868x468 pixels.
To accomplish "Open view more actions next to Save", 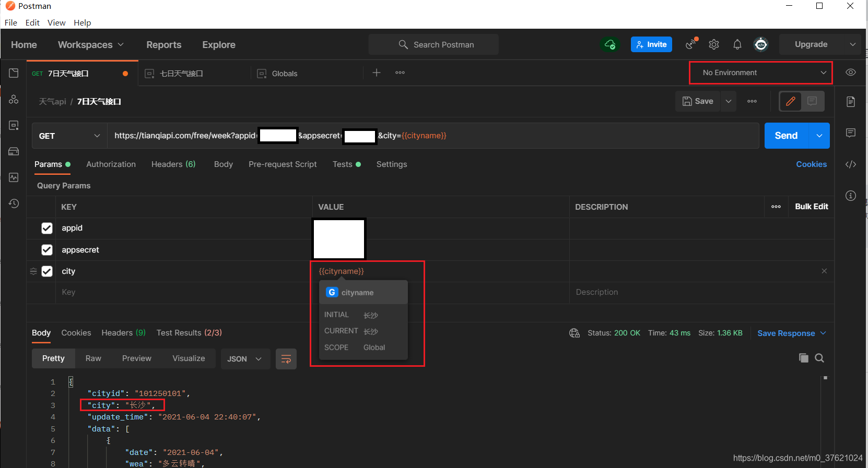I will pyautogui.click(x=752, y=101).
